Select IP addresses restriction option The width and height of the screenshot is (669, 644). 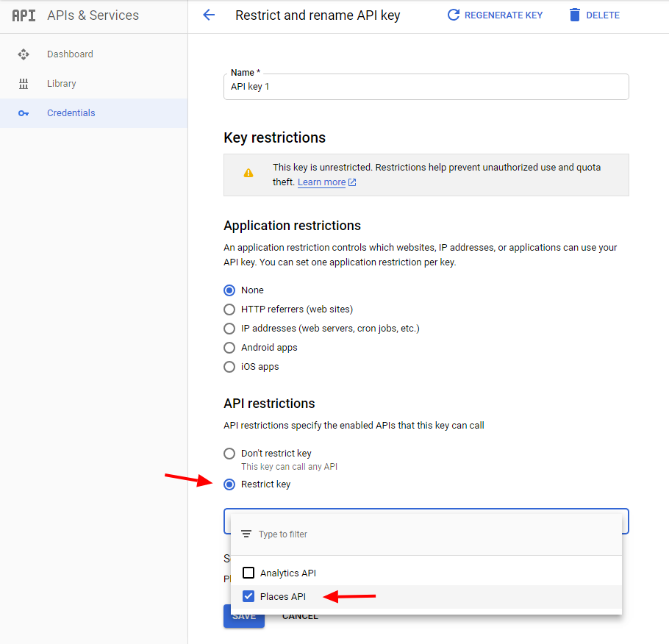click(x=229, y=329)
